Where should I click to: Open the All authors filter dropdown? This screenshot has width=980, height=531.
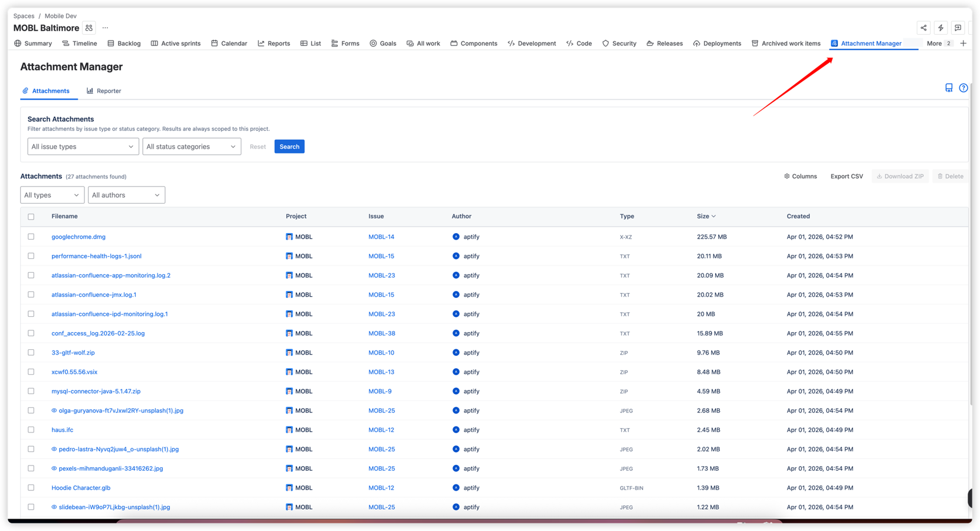(126, 195)
